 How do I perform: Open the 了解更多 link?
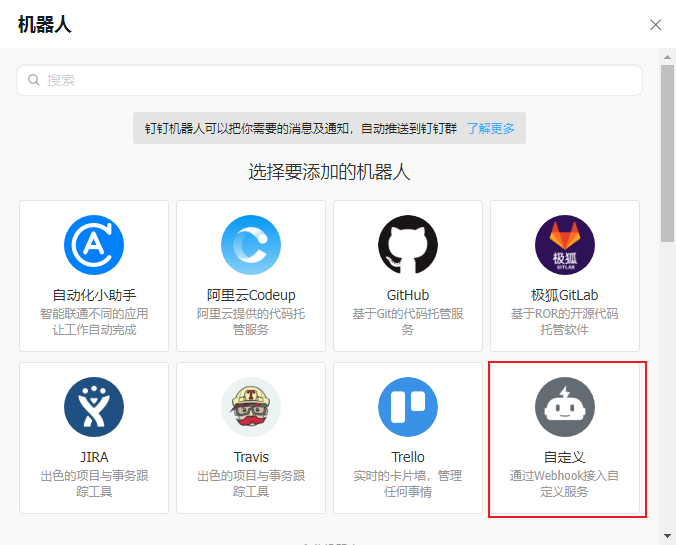tap(491, 128)
